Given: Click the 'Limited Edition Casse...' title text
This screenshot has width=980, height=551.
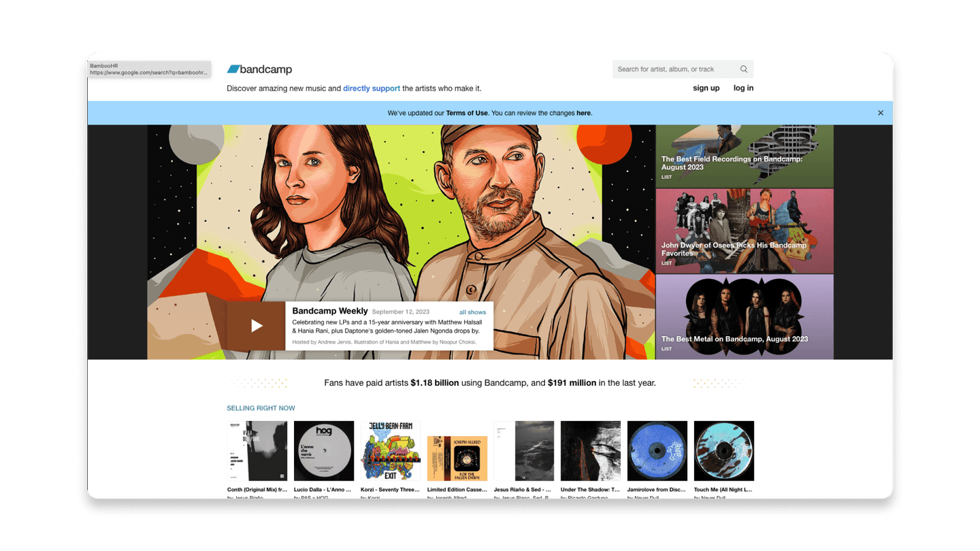Looking at the screenshot, I should pyautogui.click(x=457, y=490).
